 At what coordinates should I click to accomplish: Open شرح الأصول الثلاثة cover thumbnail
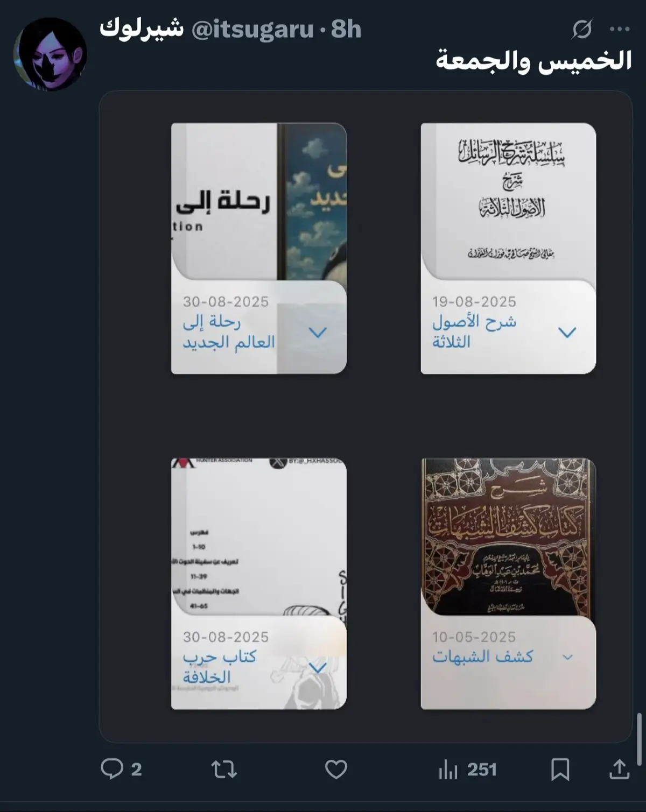coord(508,201)
